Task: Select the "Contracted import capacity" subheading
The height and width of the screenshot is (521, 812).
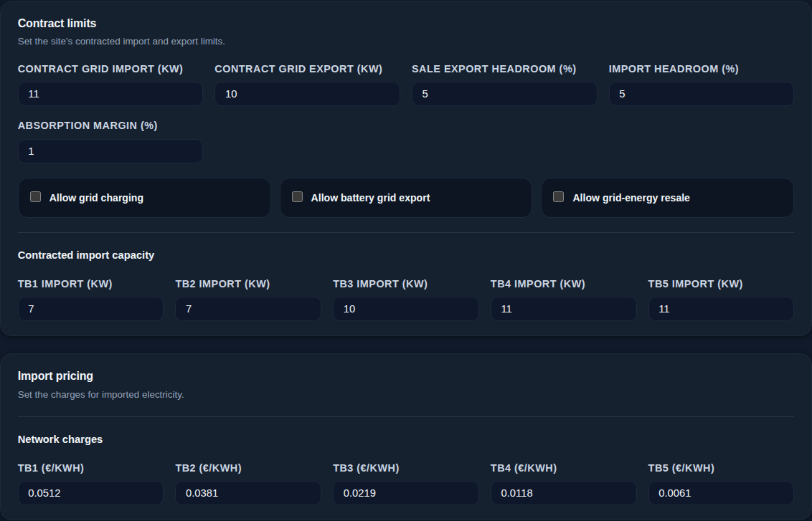Action: tap(86, 255)
